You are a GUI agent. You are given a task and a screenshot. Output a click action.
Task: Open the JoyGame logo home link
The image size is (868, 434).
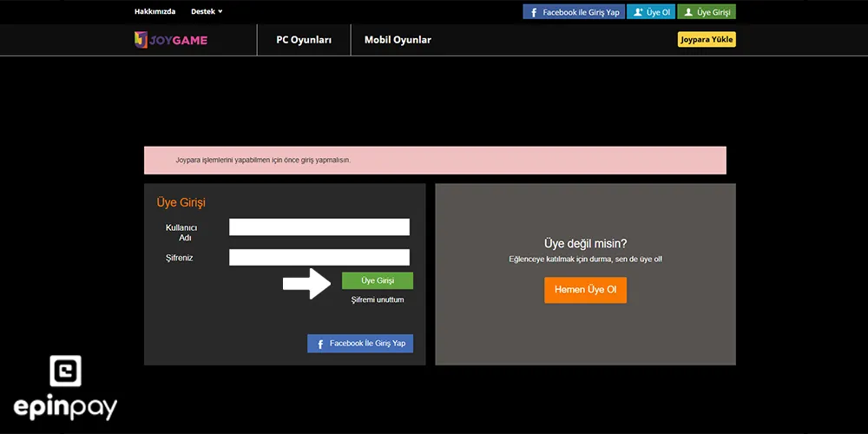170,40
